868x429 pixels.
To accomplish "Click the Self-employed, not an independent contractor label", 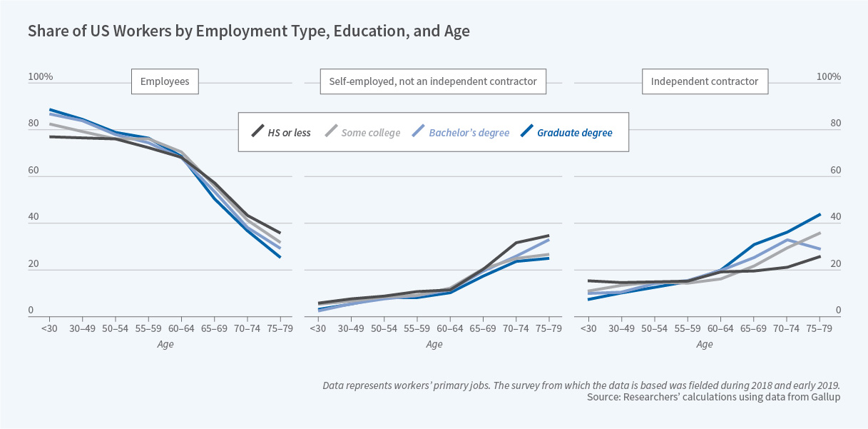I will [433, 81].
